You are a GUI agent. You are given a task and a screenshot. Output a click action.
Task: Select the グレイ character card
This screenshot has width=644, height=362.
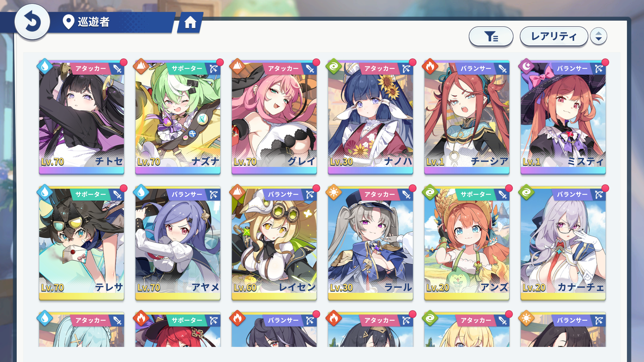pos(274,117)
